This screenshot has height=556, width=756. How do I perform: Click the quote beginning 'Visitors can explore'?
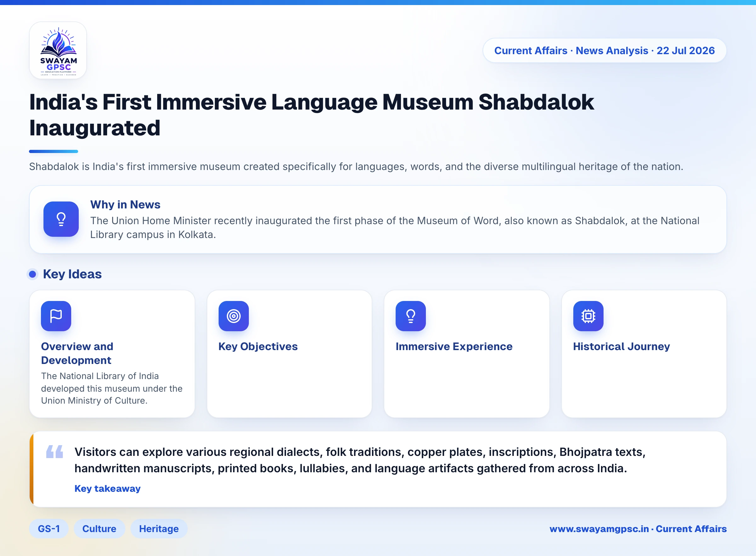click(360, 460)
